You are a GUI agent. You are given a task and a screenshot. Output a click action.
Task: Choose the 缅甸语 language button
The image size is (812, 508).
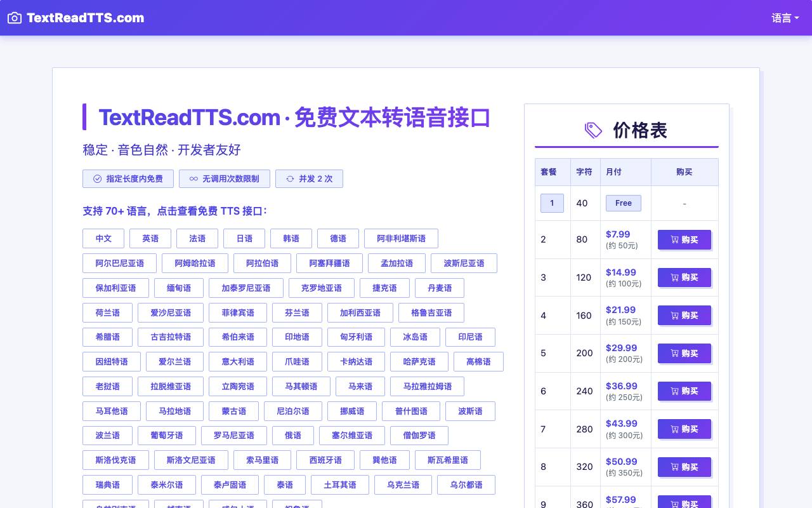[179, 288]
